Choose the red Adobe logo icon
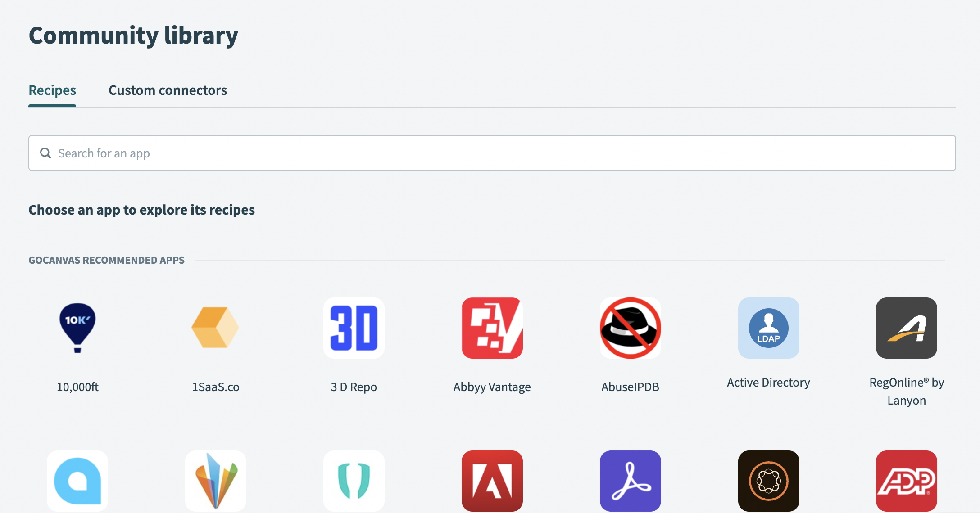This screenshot has height=513, width=980. coord(492,481)
